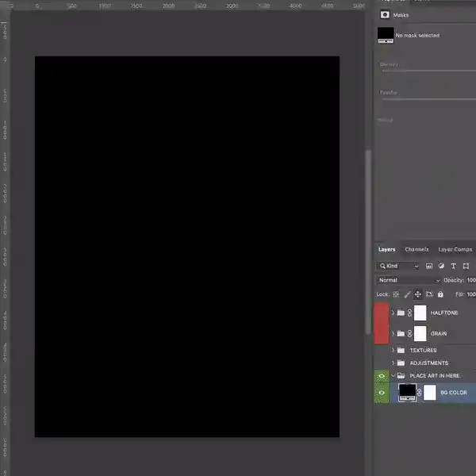The height and width of the screenshot is (476, 476).
Task: Click the Masks icon in Properties panel
Action: tap(386, 14)
